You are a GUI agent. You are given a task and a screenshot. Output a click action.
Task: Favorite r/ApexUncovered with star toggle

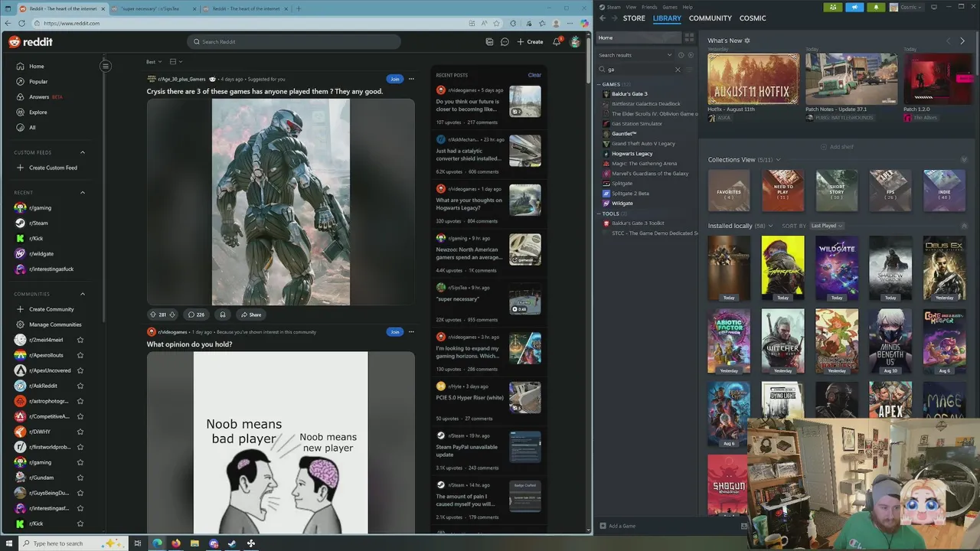click(80, 370)
